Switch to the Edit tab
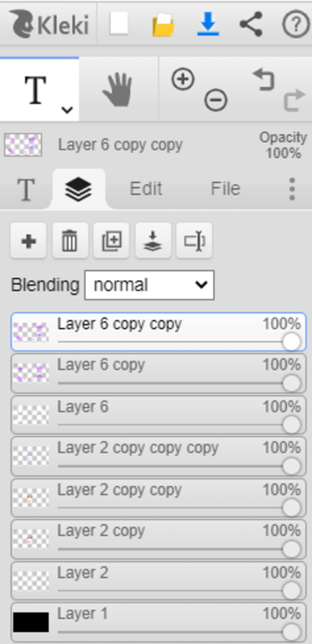The height and width of the screenshot is (644, 312). (146, 188)
